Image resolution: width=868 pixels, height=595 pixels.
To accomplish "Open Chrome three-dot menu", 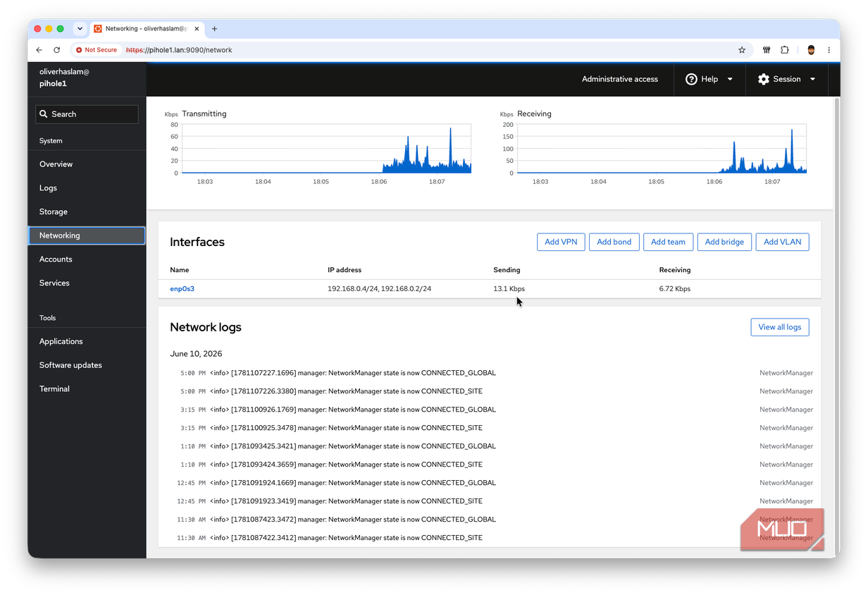I will click(x=829, y=50).
